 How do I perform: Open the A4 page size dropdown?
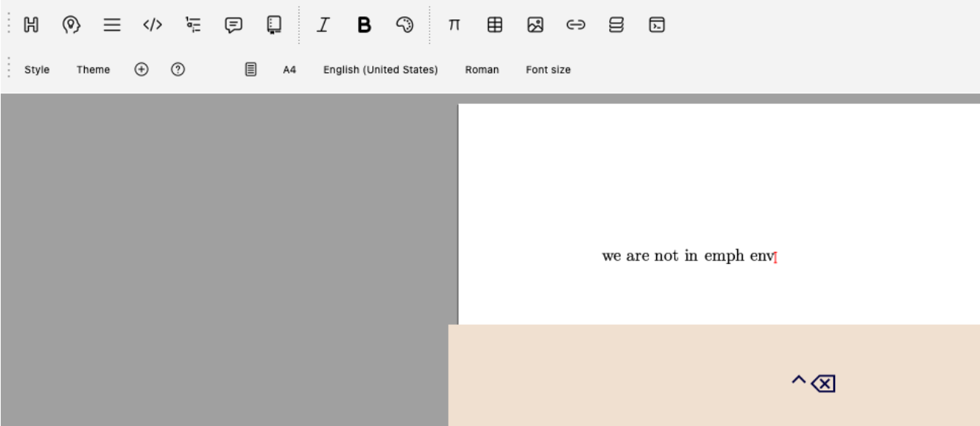(290, 70)
